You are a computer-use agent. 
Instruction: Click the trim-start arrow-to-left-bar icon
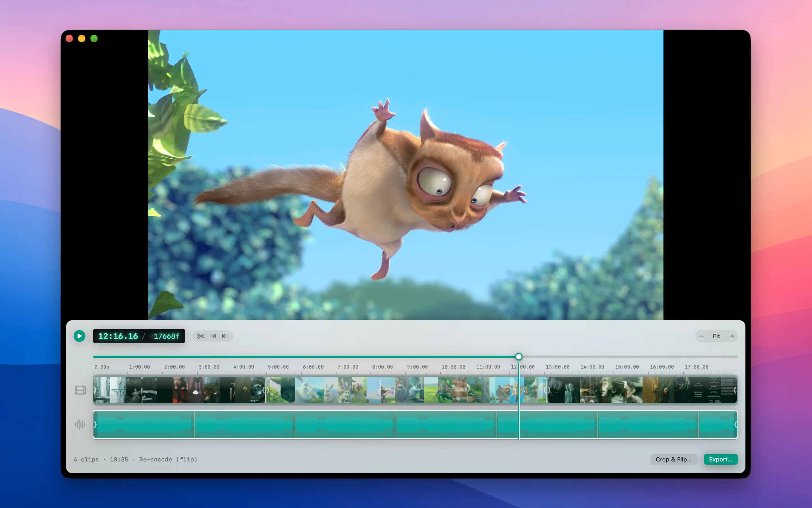point(225,336)
